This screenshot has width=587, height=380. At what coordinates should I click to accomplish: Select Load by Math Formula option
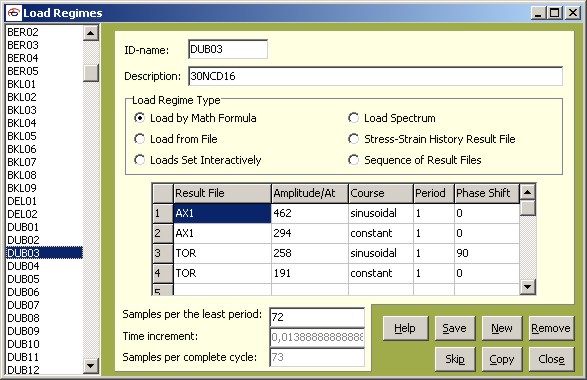(195, 118)
